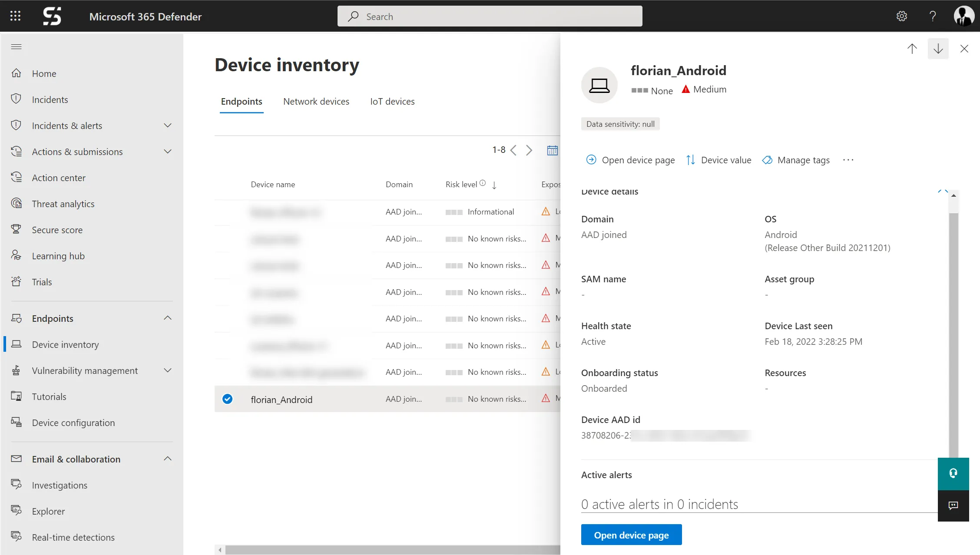Click the Microsoft 365 Defender logo icon
Viewport: 980px width, 555px height.
pos(52,16)
